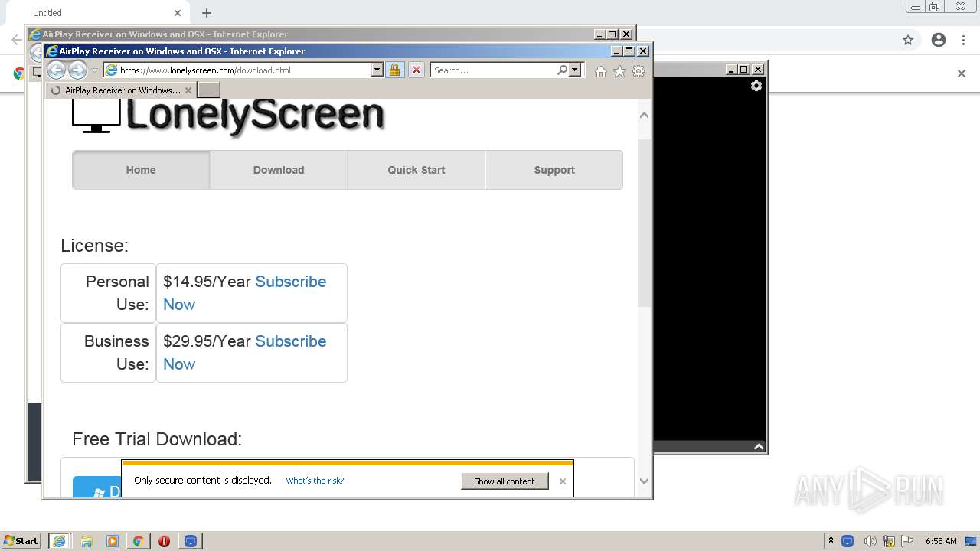
Task: Go back in Internet Explorer
Action: pyautogui.click(x=56, y=70)
